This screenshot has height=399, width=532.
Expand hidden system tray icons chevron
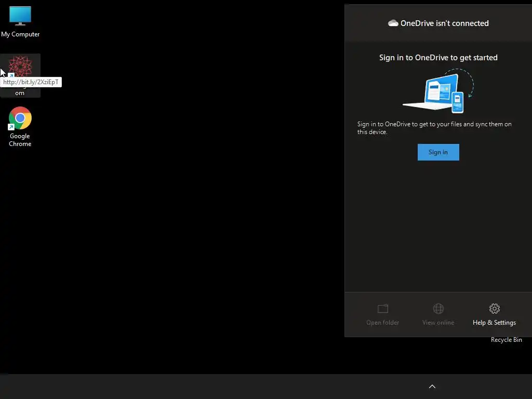pos(432,387)
